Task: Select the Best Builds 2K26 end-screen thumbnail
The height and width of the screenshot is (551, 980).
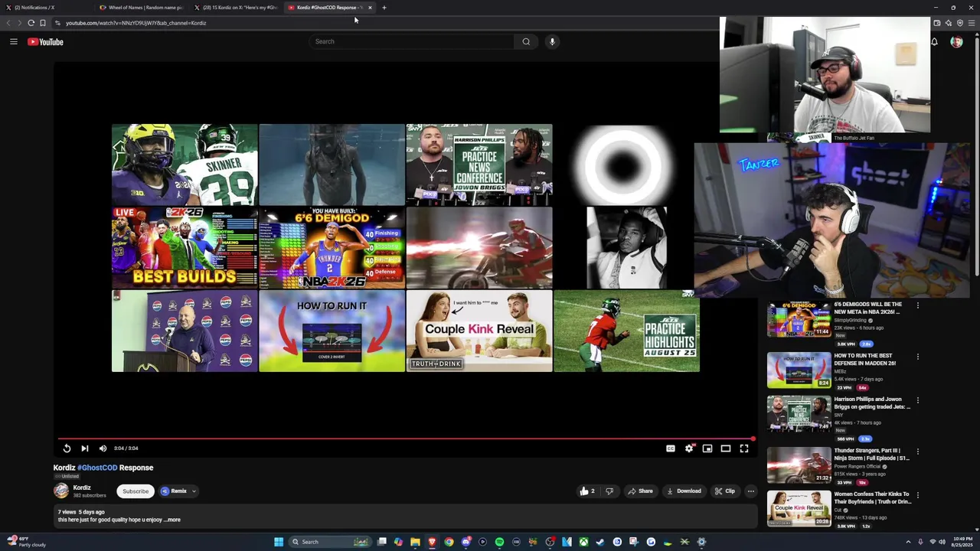Action: tap(185, 248)
